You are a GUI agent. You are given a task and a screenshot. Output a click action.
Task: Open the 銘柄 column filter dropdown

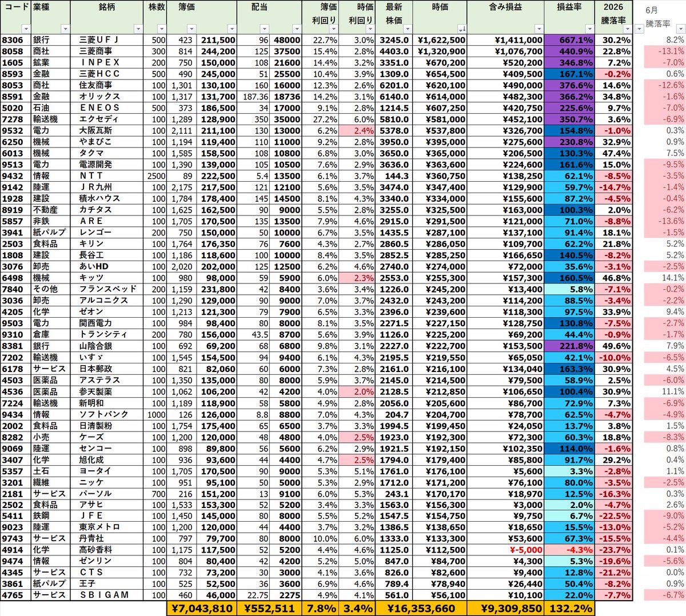(x=138, y=29)
